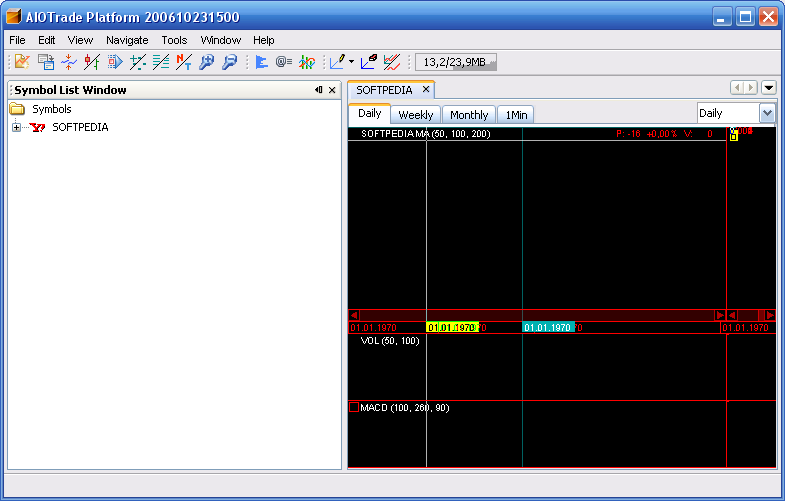This screenshot has width=785, height=501.
Task: Click the chart scrollbar left arrow
Action: (x=354, y=315)
